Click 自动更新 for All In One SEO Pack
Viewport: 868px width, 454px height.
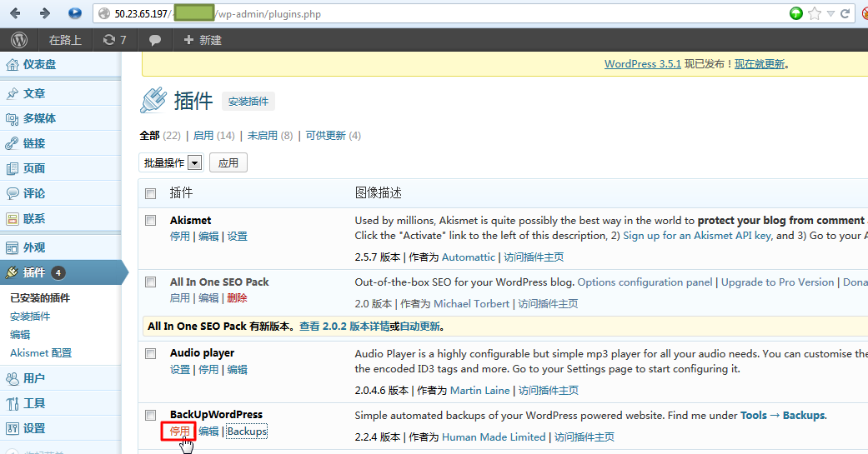click(419, 327)
